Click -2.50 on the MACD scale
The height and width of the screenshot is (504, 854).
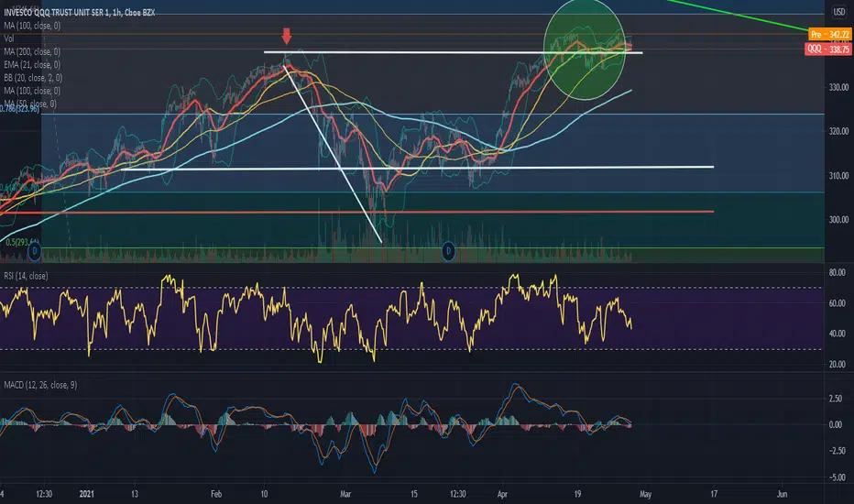point(836,451)
